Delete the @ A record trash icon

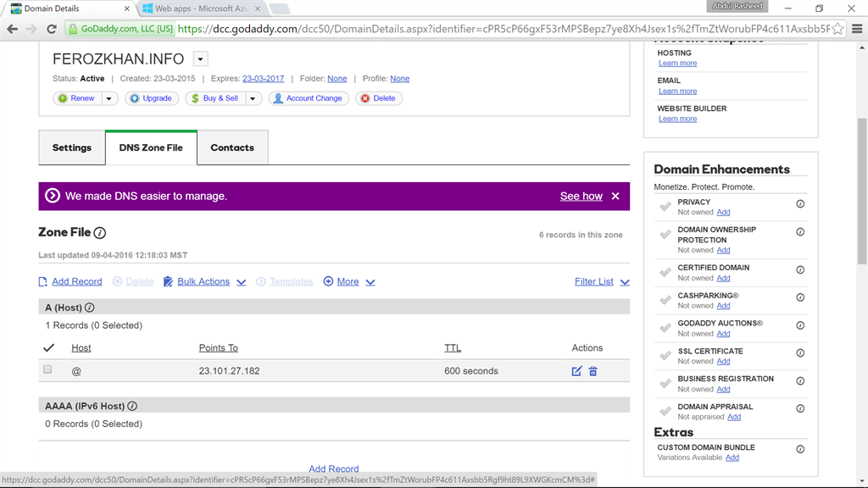(593, 371)
